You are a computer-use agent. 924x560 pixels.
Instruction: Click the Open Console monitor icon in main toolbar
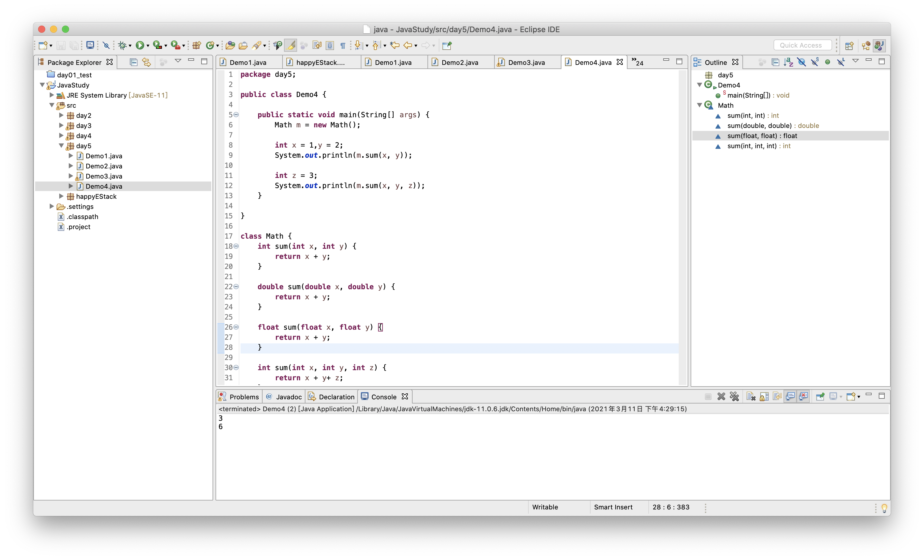point(90,45)
